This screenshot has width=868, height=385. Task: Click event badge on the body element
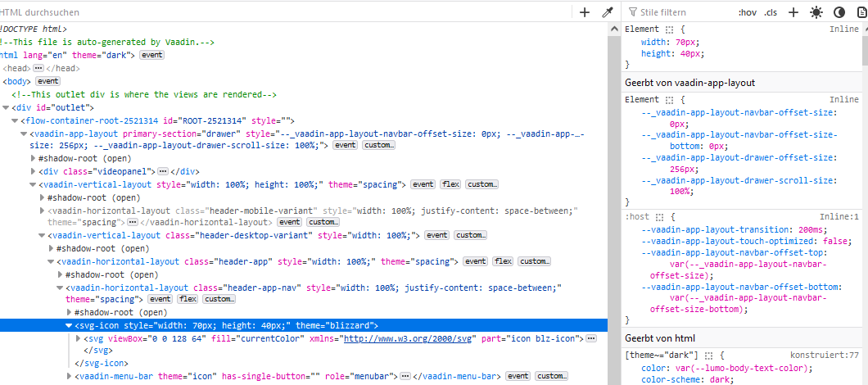47,81
